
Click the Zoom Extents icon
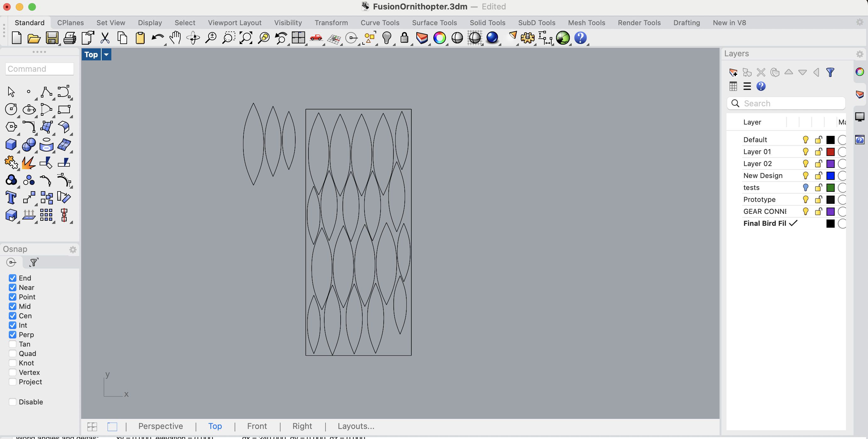coord(246,38)
